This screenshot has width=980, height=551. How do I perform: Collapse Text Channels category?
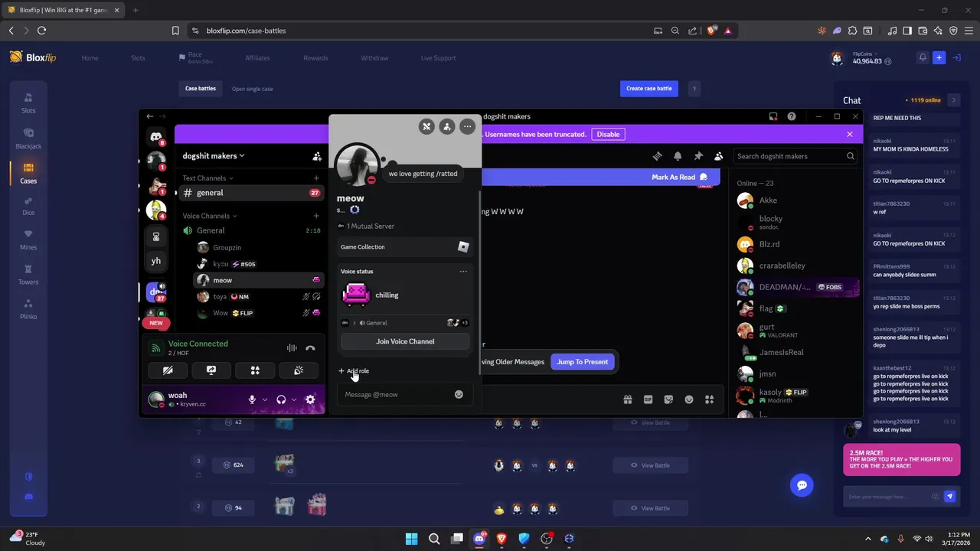point(209,178)
